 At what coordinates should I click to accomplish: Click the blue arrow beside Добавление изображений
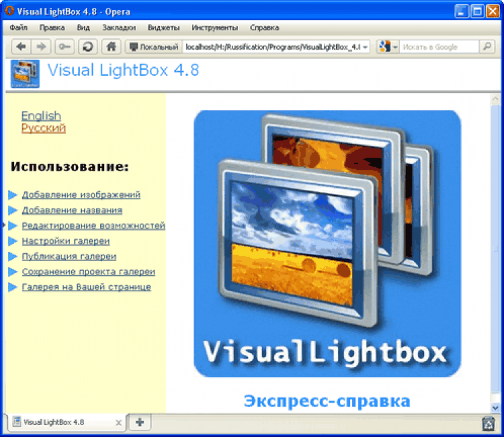tap(13, 195)
